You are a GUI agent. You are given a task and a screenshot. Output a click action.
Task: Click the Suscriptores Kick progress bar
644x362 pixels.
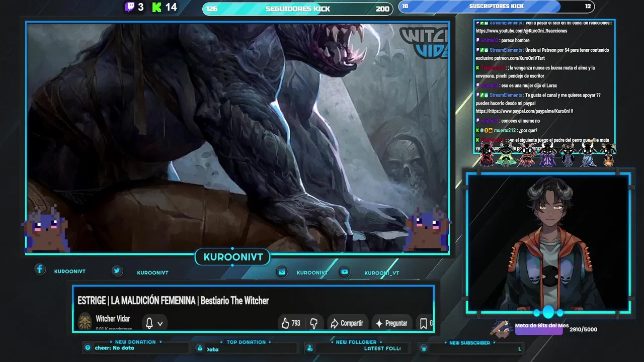coord(497,7)
